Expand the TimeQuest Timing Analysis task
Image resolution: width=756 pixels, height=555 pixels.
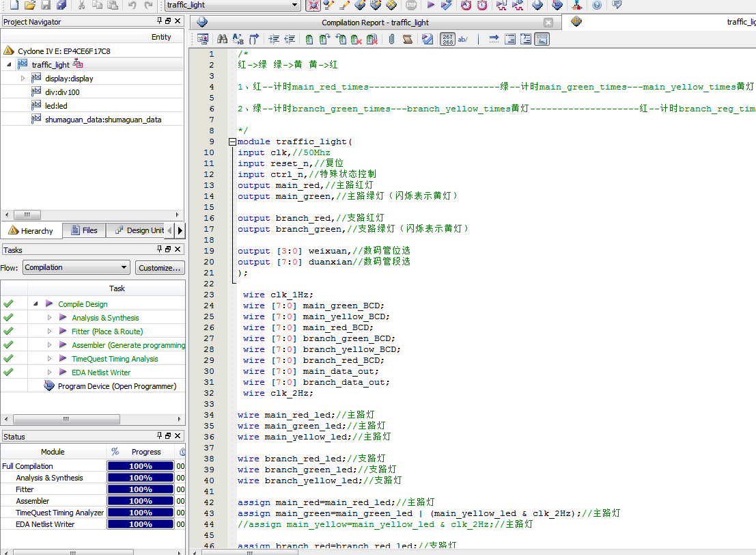coord(49,359)
